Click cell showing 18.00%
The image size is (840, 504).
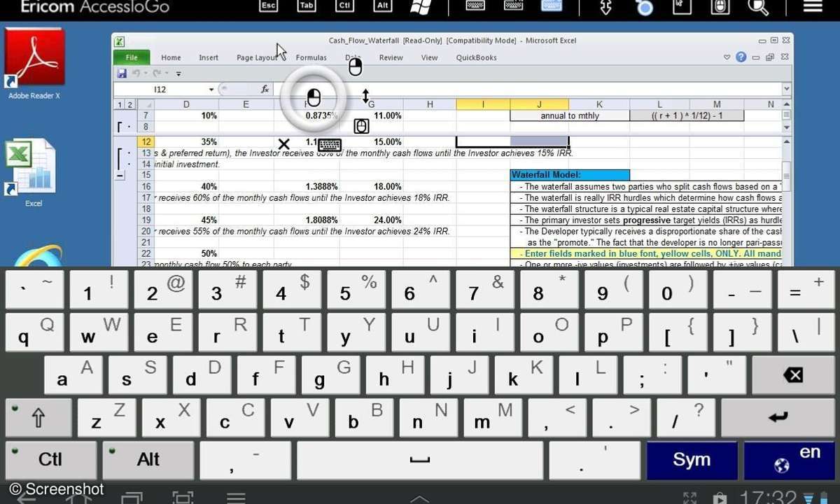388,186
